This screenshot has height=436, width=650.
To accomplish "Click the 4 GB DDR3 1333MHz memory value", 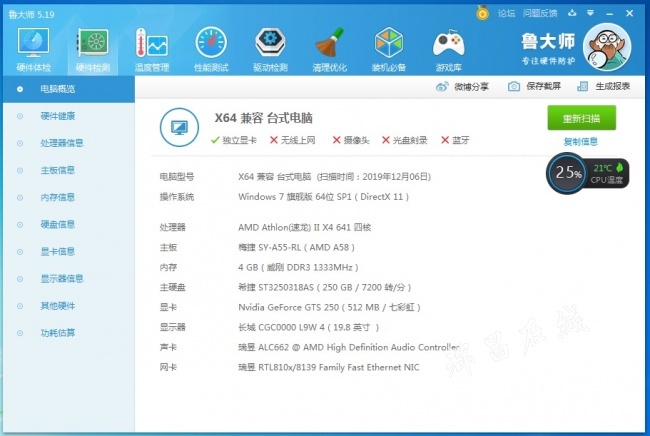I will tap(298, 267).
